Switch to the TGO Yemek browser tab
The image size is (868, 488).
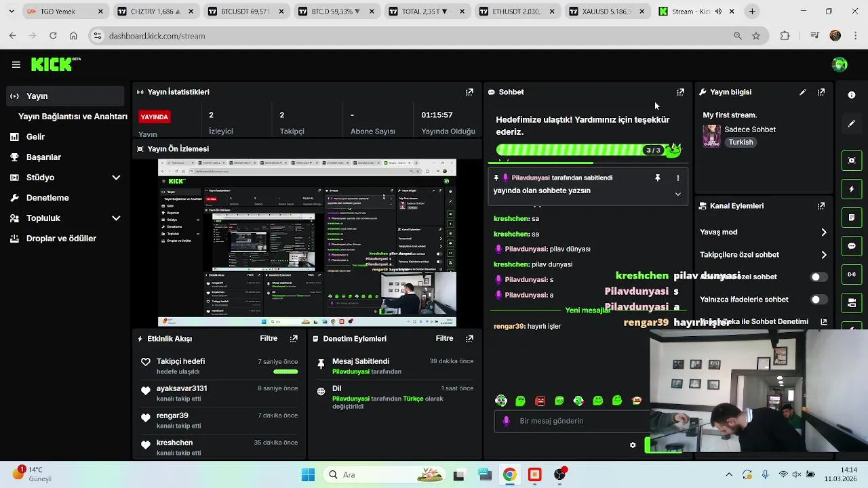point(64,12)
